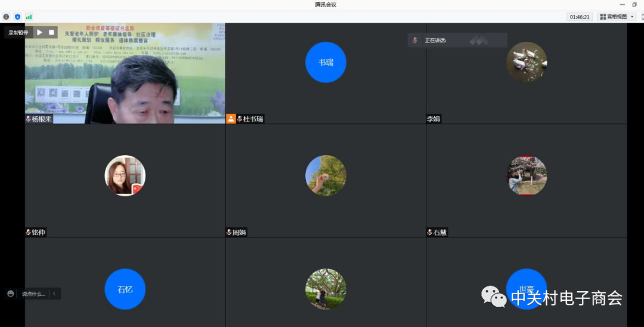
Task: Type in the 说点什么 chat field
Action: click(33, 294)
